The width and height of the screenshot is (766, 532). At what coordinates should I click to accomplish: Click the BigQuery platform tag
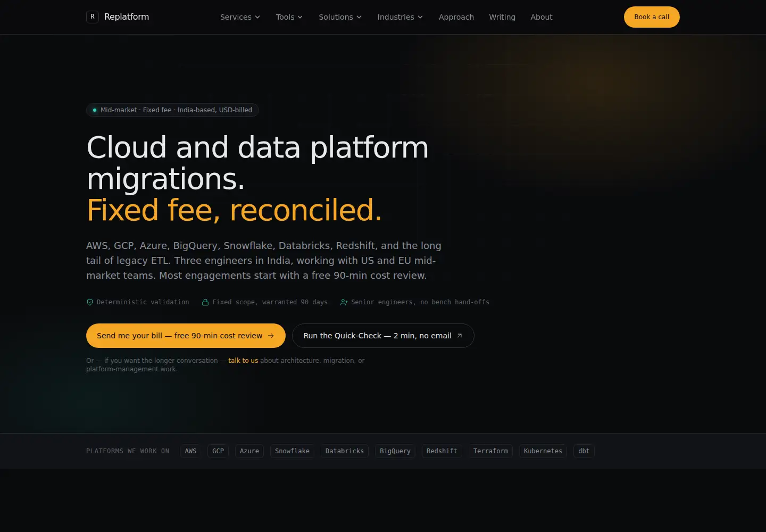pyautogui.click(x=395, y=451)
